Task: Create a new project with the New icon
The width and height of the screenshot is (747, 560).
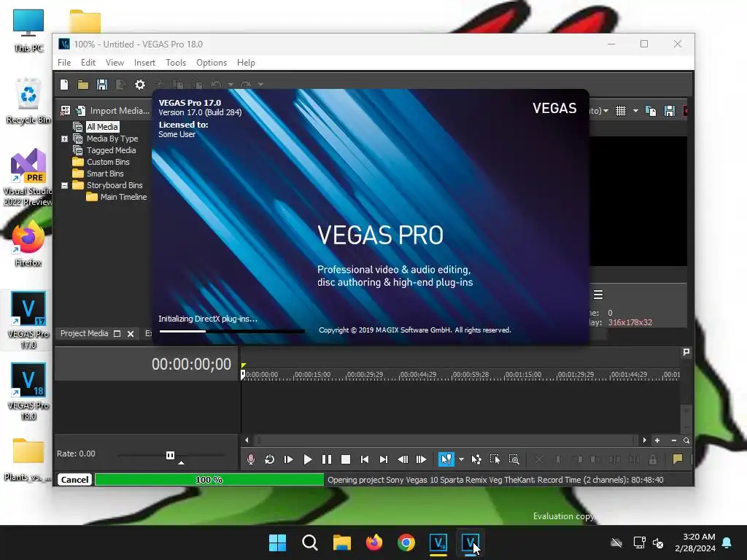Action: point(64,85)
